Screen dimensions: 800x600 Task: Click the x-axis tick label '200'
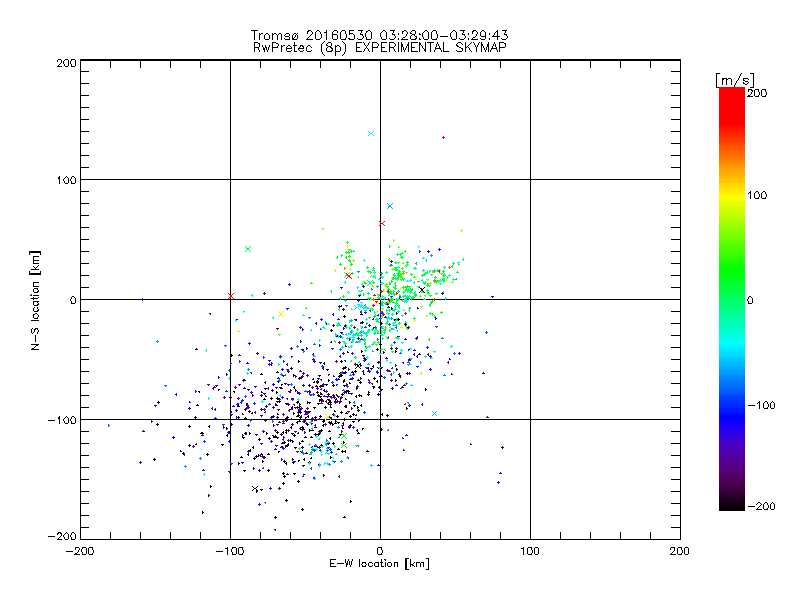(x=680, y=551)
